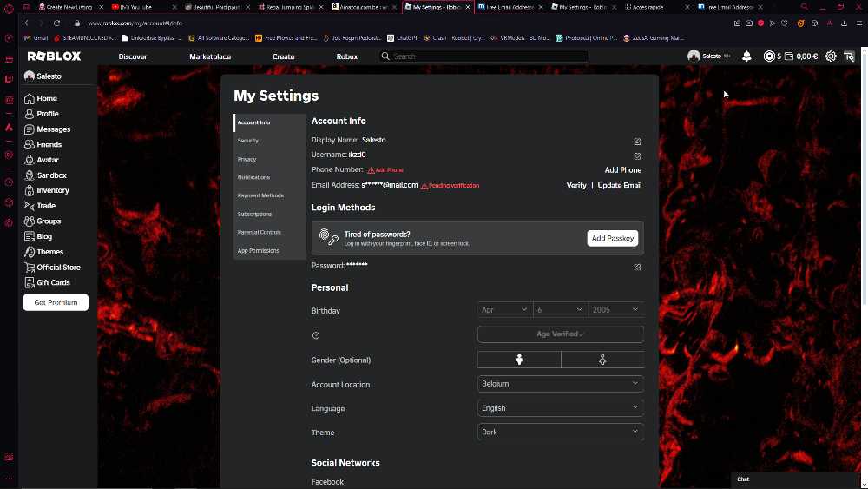Go to Privacy settings tab
The image size is (868, 489).
[x=247, y=159]
